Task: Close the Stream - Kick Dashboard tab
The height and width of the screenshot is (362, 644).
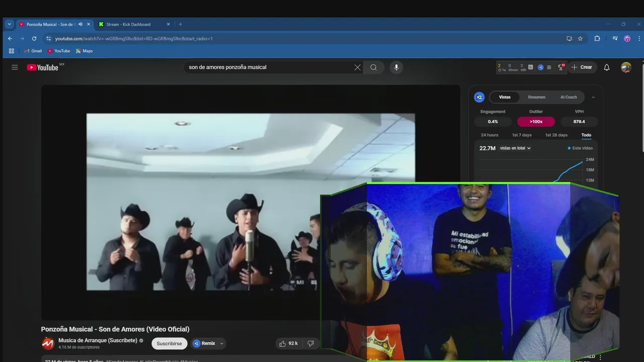Action: pyautogui.click(x=168, y=24)
